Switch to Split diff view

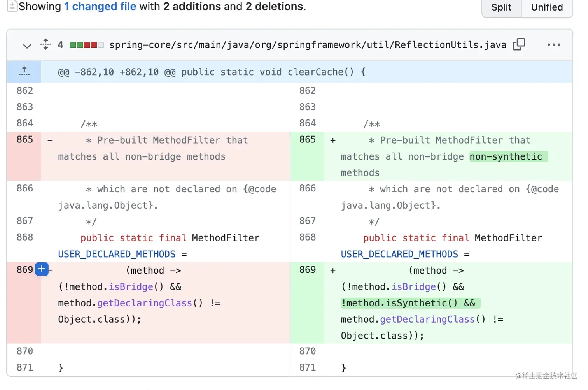point(501,7)
